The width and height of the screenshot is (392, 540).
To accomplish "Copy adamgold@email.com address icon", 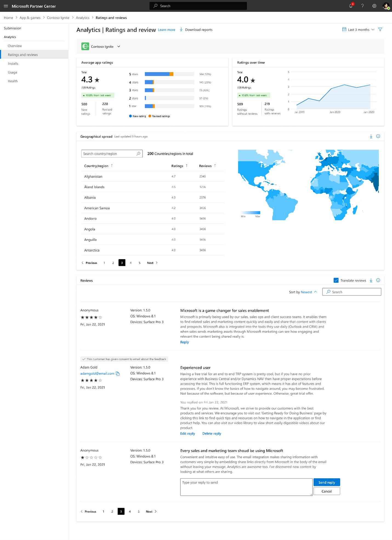I will click(118, 374).
